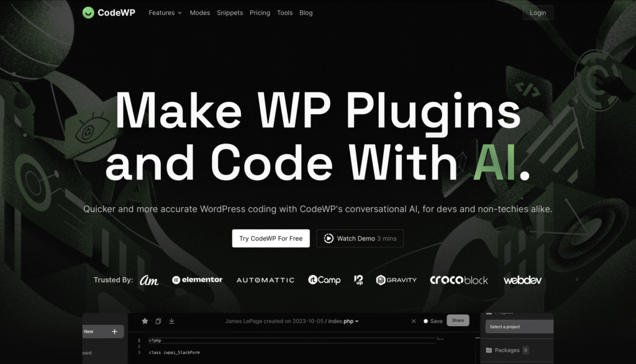
Task: Open the Snippets menu item
Action: coord(230,12)
